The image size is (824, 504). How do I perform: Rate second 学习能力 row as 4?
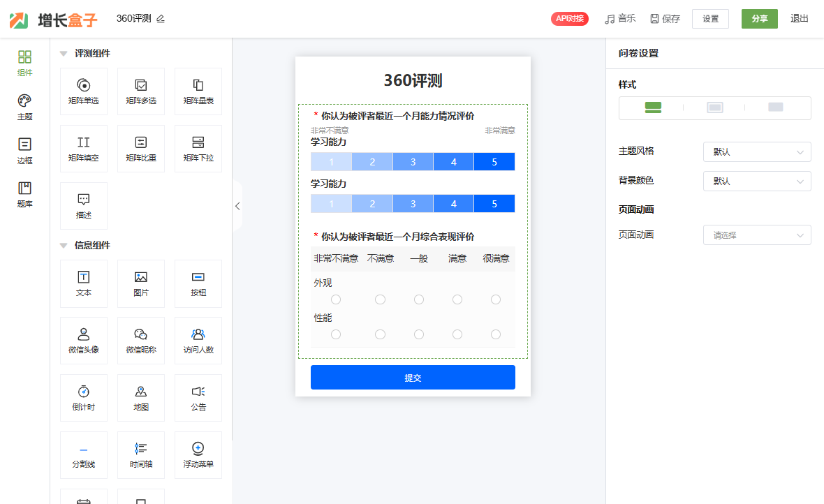(453, 204)
